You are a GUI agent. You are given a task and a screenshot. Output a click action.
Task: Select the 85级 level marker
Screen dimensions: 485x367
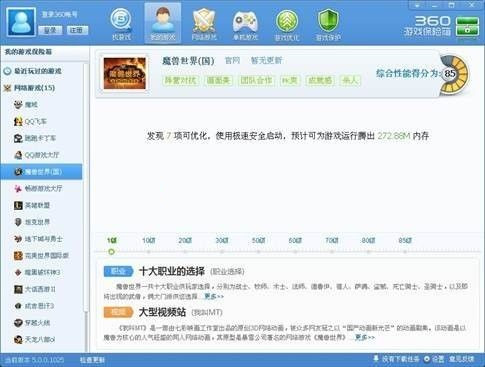[x=405, y=240]
